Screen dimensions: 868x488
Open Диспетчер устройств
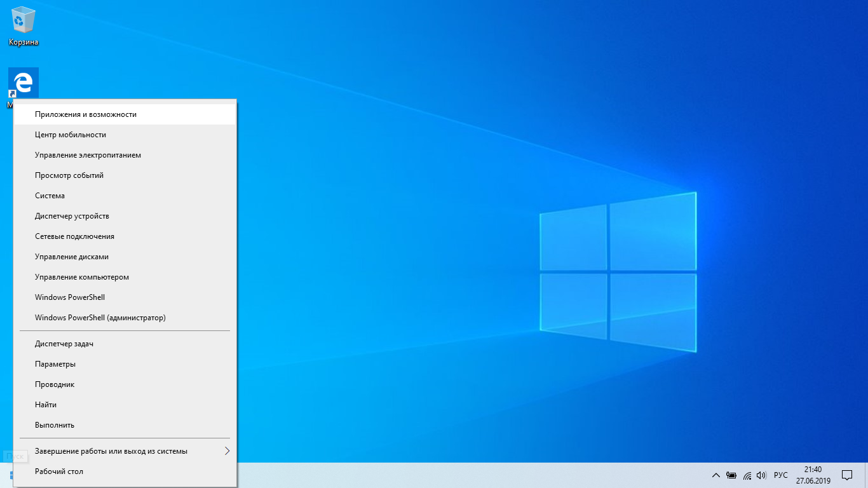pos(125,216)
